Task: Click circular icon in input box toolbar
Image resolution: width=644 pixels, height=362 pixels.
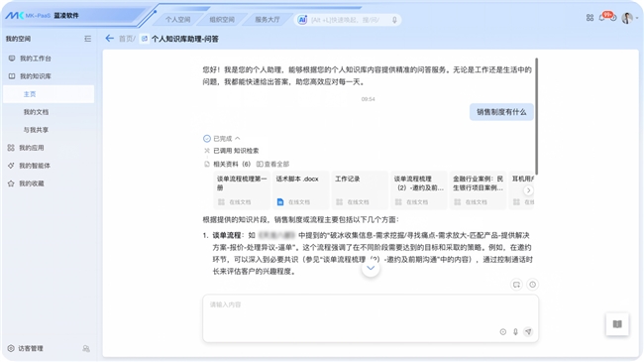Action: [502, 331]
